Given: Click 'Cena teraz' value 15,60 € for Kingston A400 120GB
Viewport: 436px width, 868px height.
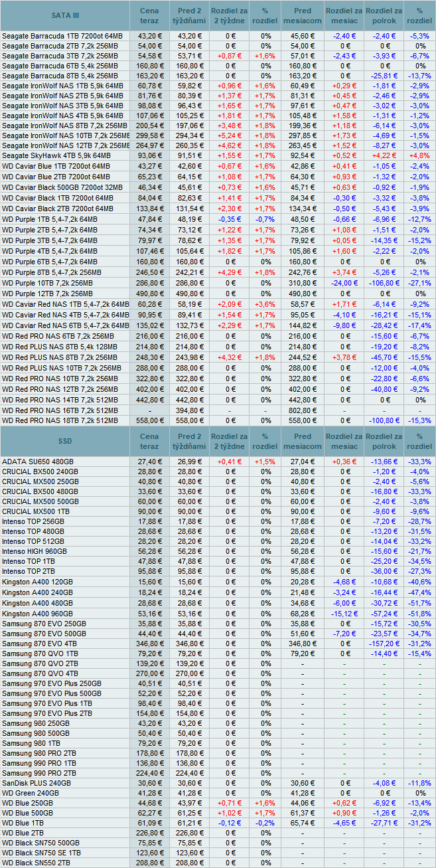Looking at the screenshot, I should [149, 582].
